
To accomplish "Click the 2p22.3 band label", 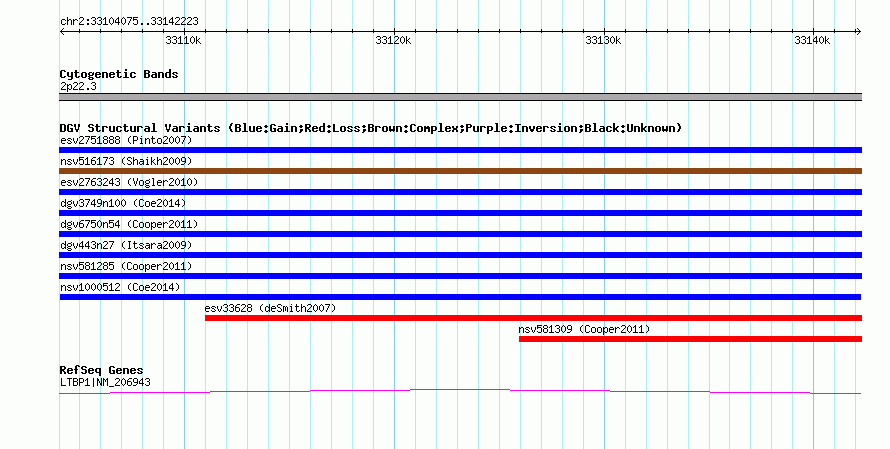I will pos(78,86).
